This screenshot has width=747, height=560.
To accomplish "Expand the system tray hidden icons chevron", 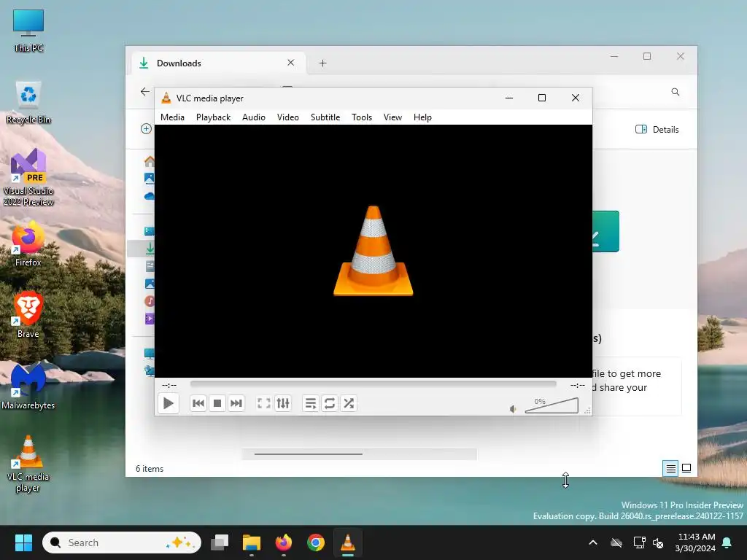I will tap(593, 542).
